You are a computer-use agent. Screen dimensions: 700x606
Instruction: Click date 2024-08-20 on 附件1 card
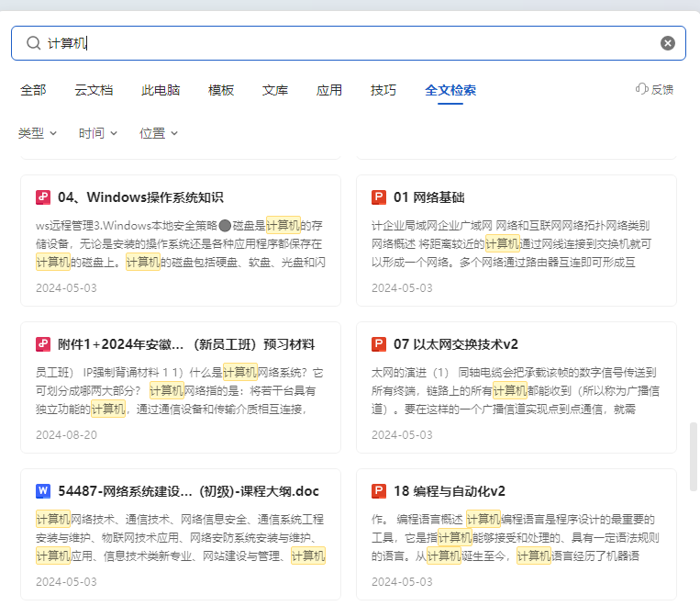pos(66,435)
